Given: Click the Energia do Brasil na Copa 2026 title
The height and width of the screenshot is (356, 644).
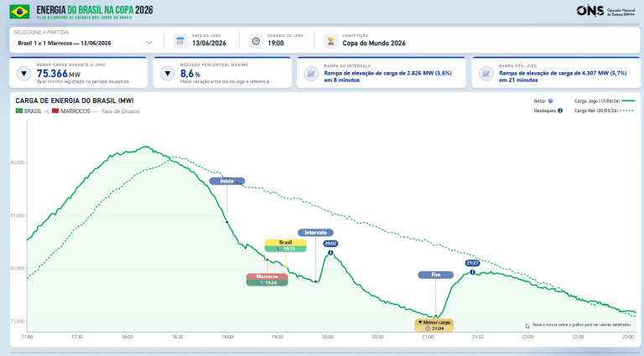Looking at the screenshot, I should pos(95,10).
